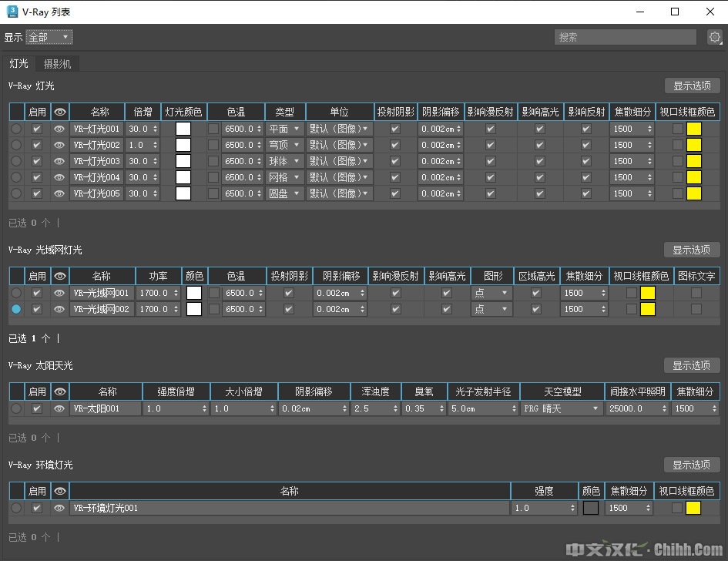Click yellow wireframe color swatch for VR-灯光005

[693, 194]
